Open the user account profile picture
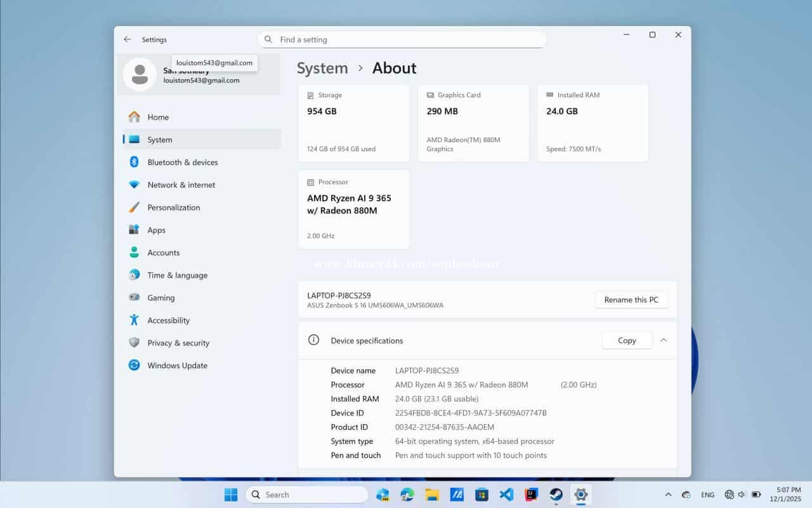This screenshot has width=812, height=508. click(x=140, y=74)
